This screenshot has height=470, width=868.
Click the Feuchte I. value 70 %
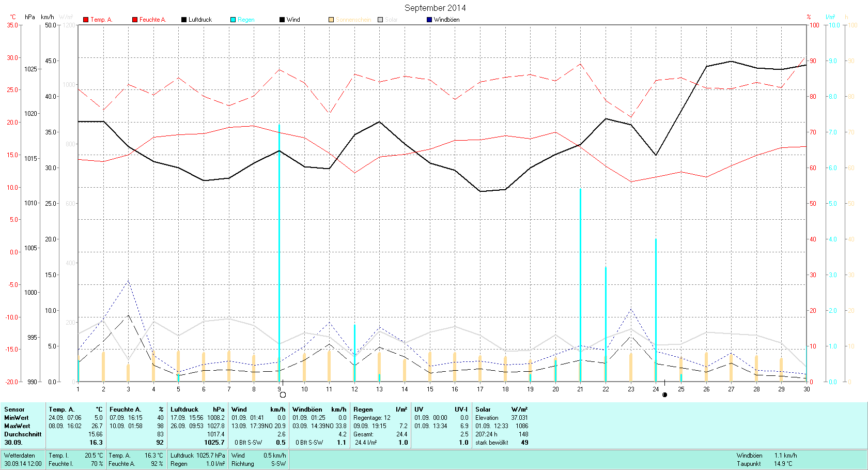[97, 464]
